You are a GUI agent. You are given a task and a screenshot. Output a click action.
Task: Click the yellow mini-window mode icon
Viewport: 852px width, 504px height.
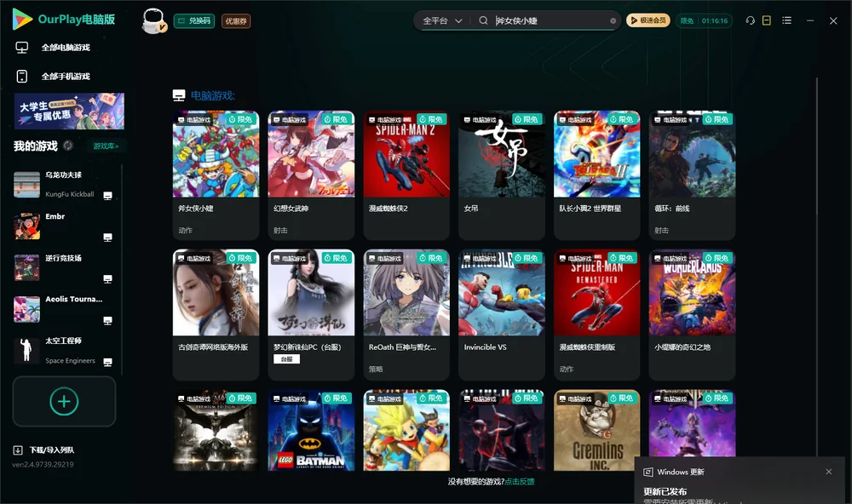tap(767, 20)
